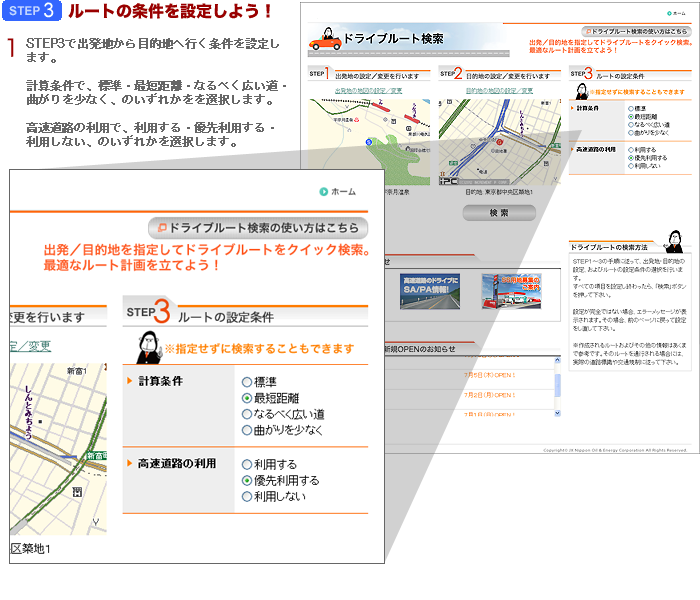The height and width of the screenshot is (600, 700).
Task: Click the IPC logo on the destination map
Action: pos(449,181)
